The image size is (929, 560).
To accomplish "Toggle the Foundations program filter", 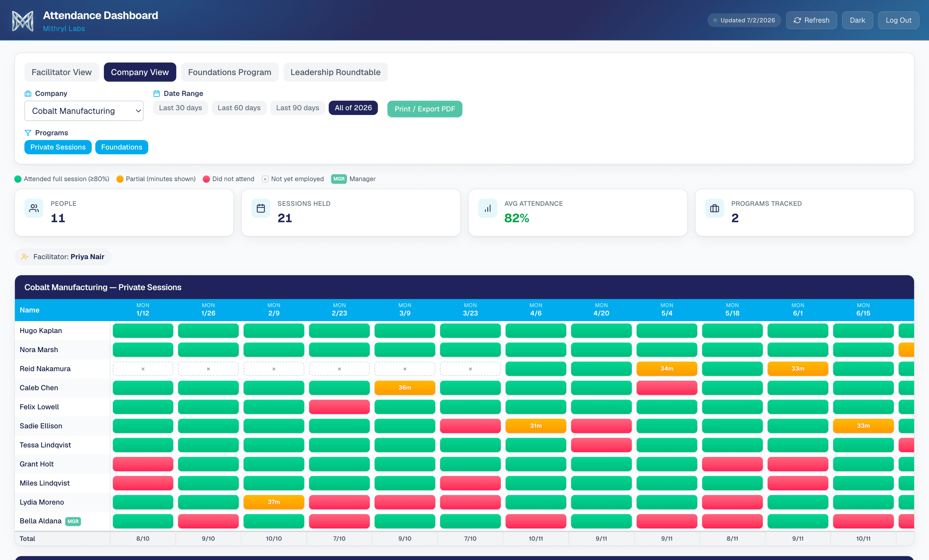I will [x=122, y=147].
